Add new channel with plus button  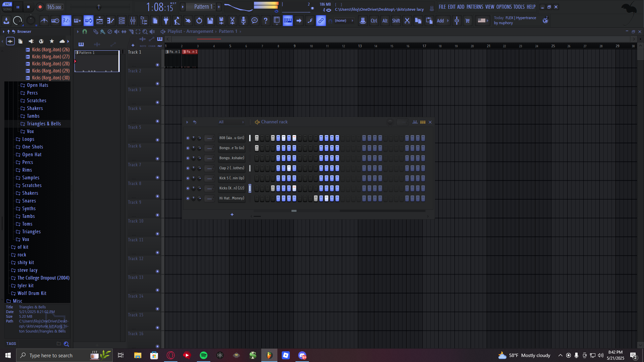(232, 215)
